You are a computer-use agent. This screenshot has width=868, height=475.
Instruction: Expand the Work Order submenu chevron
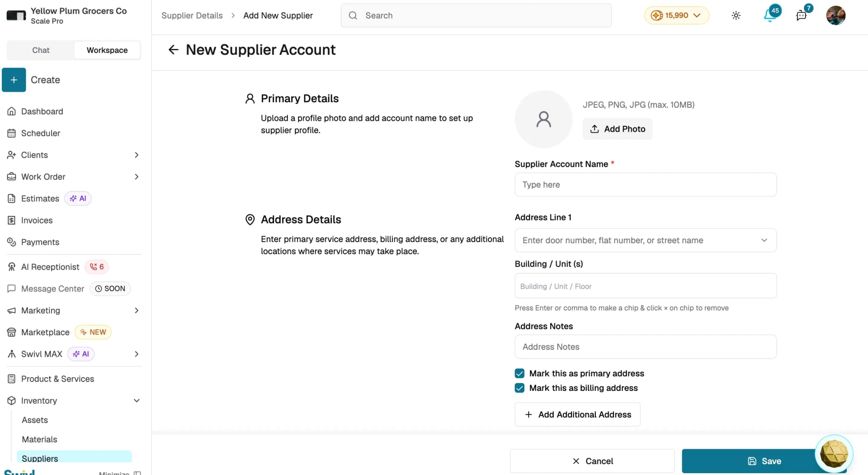click(137, 176)
